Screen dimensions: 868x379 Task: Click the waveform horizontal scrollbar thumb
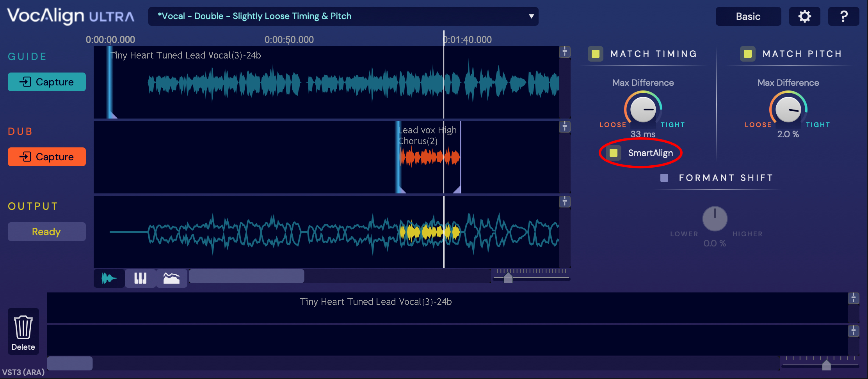click(246, 276)
